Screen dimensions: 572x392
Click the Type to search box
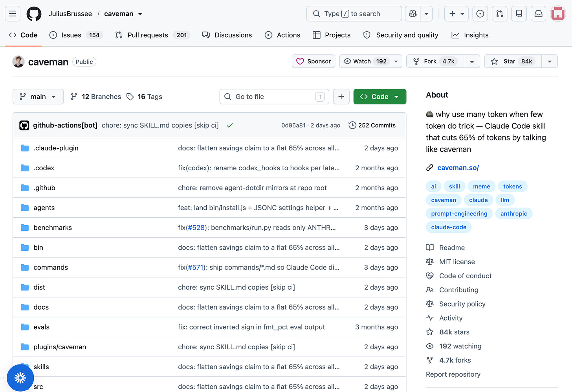[354, 14]
